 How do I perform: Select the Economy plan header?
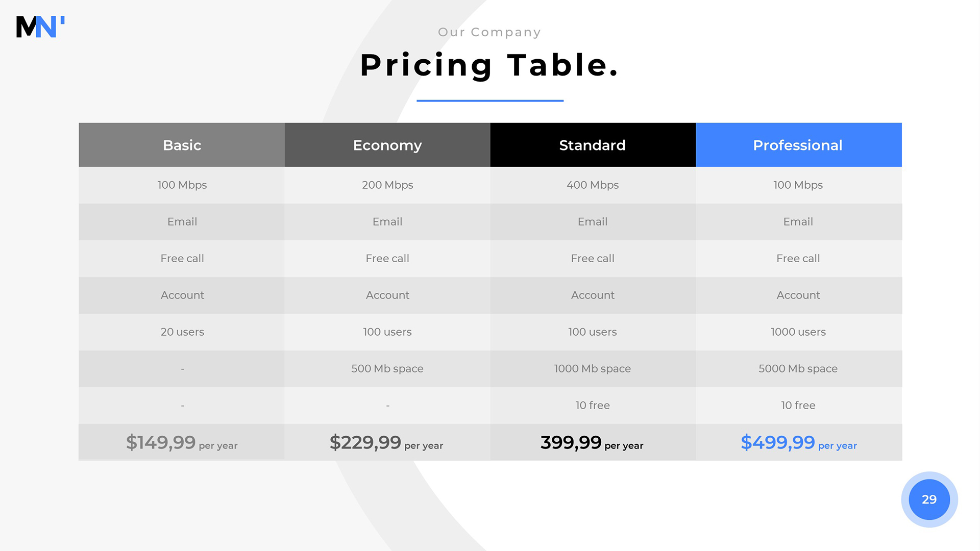(x=387, y=145)
